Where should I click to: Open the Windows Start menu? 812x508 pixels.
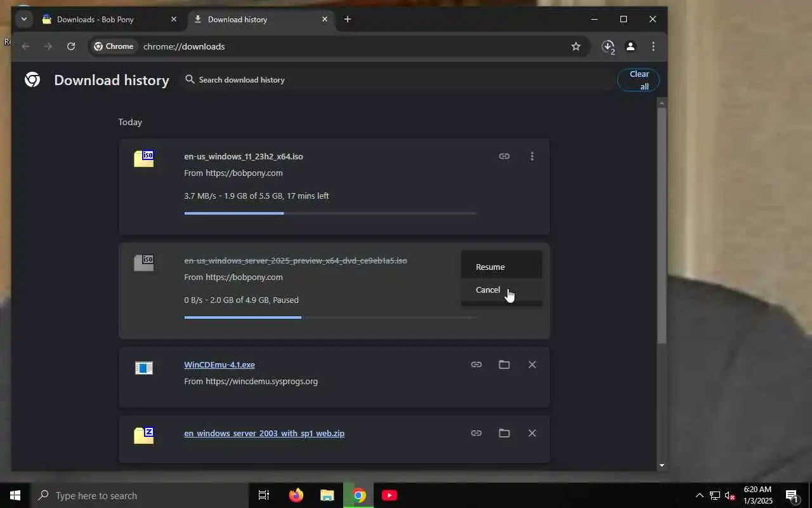pos(15,495)
